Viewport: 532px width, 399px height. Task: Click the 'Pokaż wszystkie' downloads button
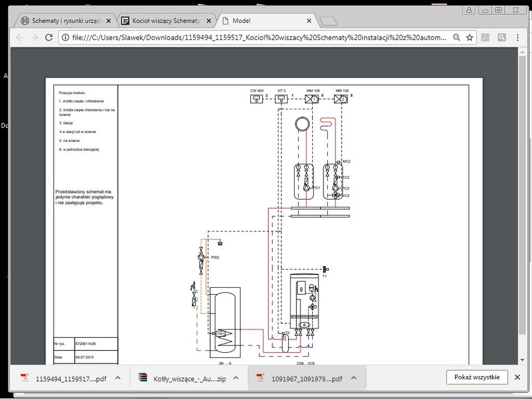[x=477, y=377]
